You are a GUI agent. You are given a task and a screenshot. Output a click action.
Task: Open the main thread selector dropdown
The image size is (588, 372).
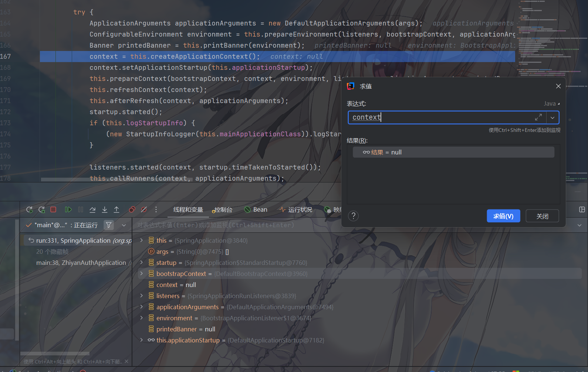pyautogui.click(x=124, y=225)
